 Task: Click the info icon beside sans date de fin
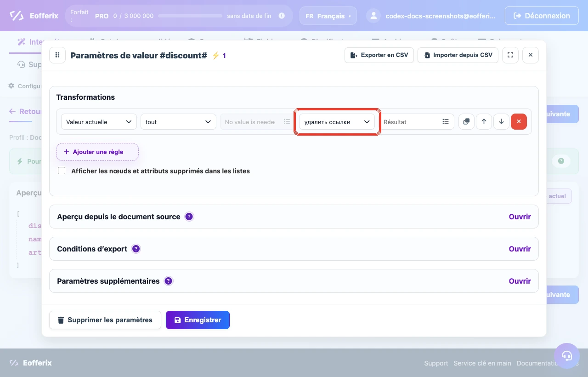tap(282, 16)
